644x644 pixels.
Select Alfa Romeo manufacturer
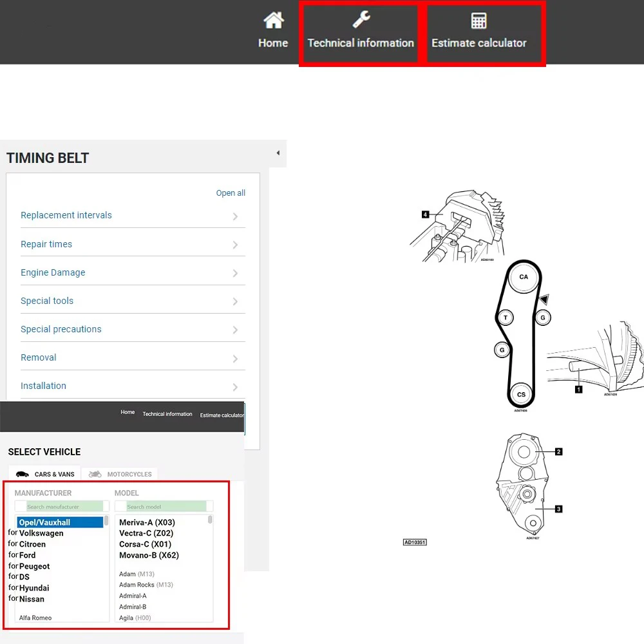(x=35, y=618)
